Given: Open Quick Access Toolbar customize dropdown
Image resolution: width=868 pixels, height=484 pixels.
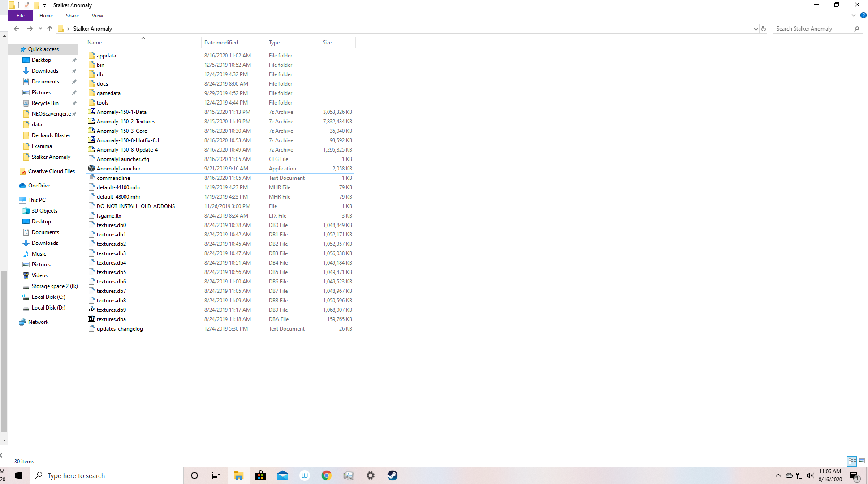Looking at the screenshot, I should point(44,5).
